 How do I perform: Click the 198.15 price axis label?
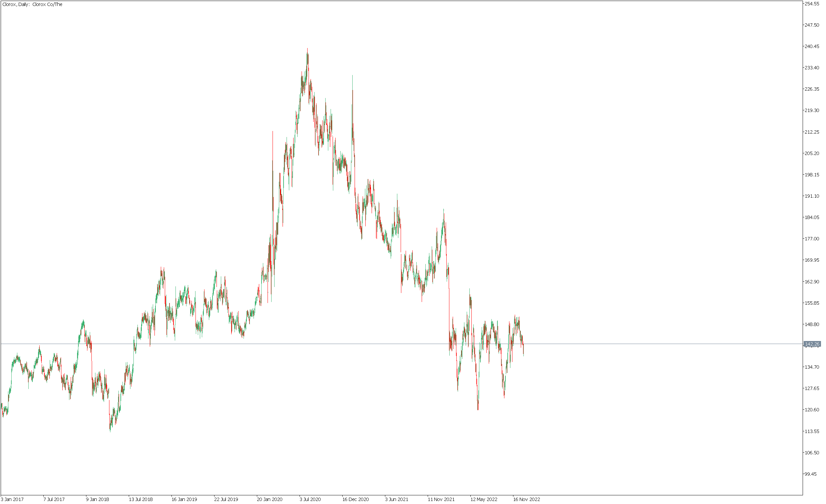tap(812, 175)
